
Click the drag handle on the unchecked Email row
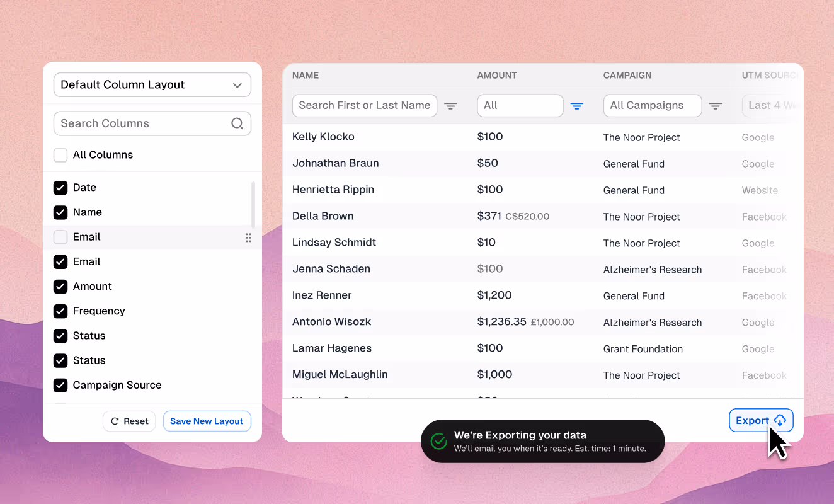[248, 238]
